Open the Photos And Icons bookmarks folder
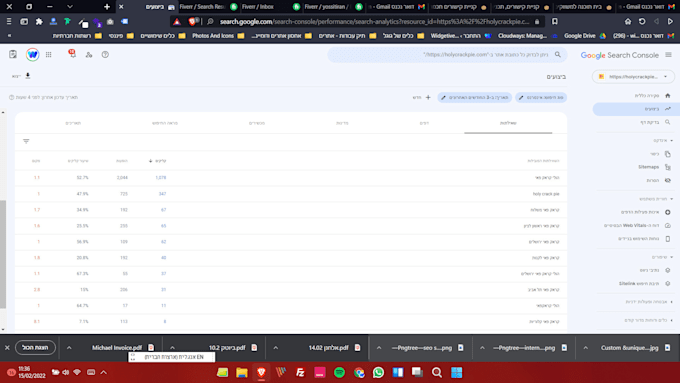680x383 pixels. 218,36
